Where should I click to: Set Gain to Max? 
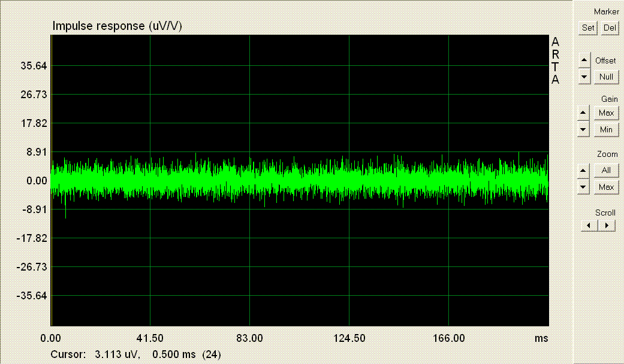606,113
